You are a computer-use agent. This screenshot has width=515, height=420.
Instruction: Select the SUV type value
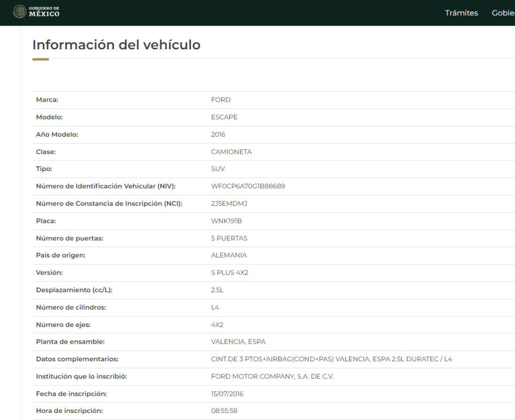(218, 169)
